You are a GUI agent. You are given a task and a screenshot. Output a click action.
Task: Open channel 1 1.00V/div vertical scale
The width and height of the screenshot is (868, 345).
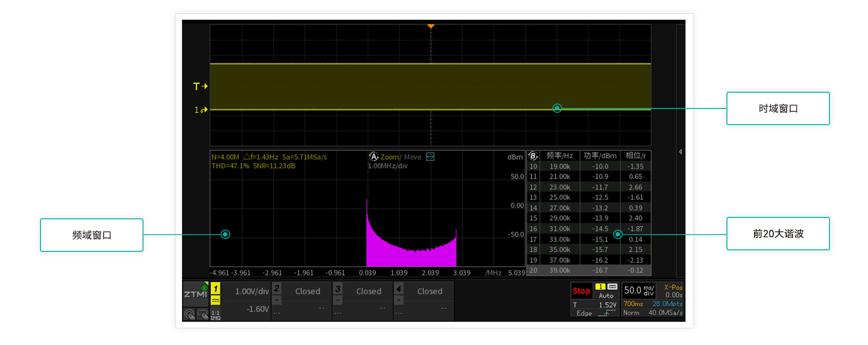point(252,291)
